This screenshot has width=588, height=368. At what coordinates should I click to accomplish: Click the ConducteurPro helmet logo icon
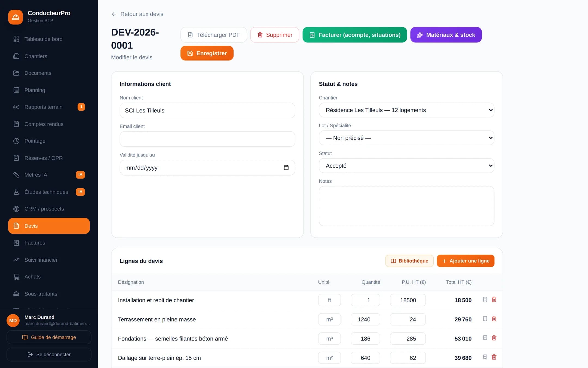16,17
